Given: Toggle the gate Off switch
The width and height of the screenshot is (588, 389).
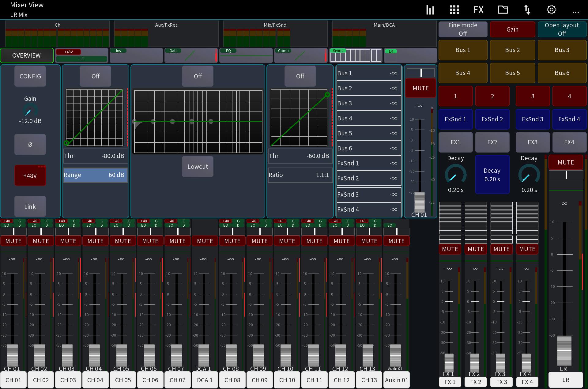Looking at the screenshot, I should 95,76.
